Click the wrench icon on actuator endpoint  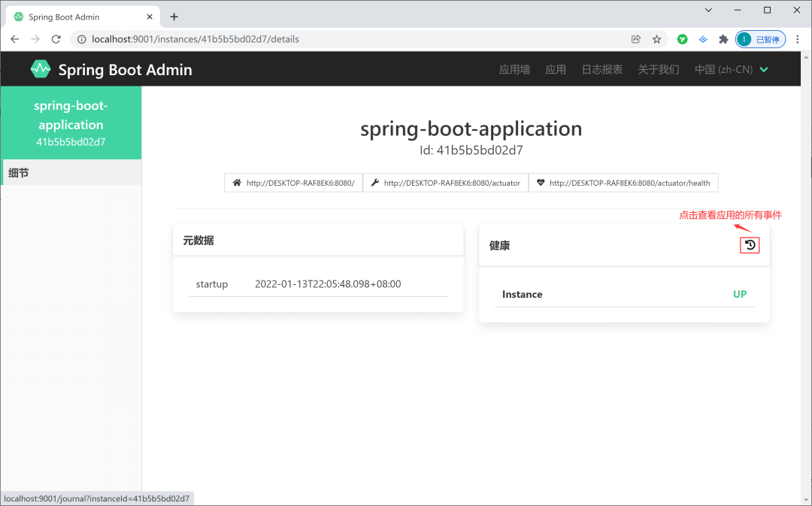pos(374,182)
